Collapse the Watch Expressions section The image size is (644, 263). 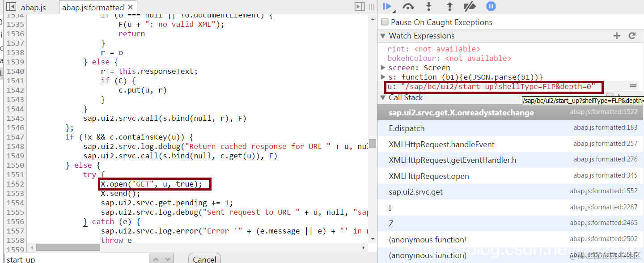(x=383, y=36)
